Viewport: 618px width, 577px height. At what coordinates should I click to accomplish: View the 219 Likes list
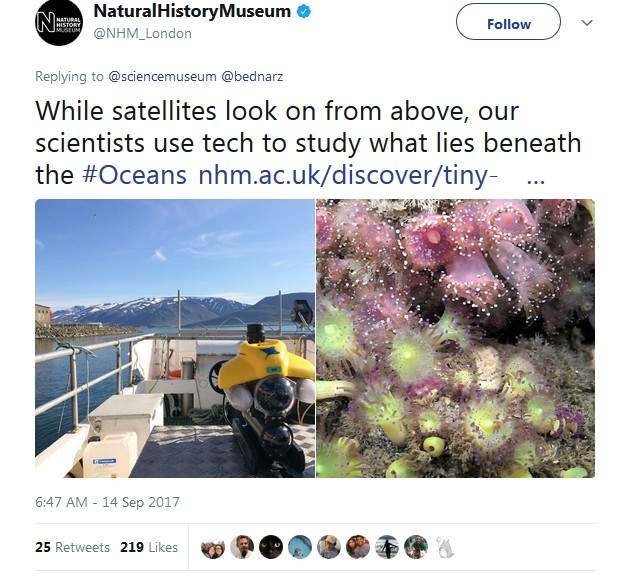pyautogui.click(x=148, y=547)
